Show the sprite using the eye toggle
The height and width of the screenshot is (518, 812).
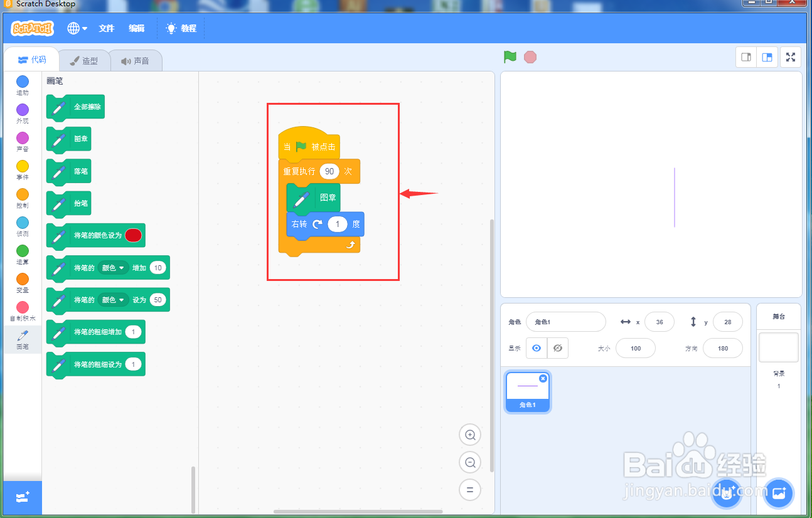[536, 347]
